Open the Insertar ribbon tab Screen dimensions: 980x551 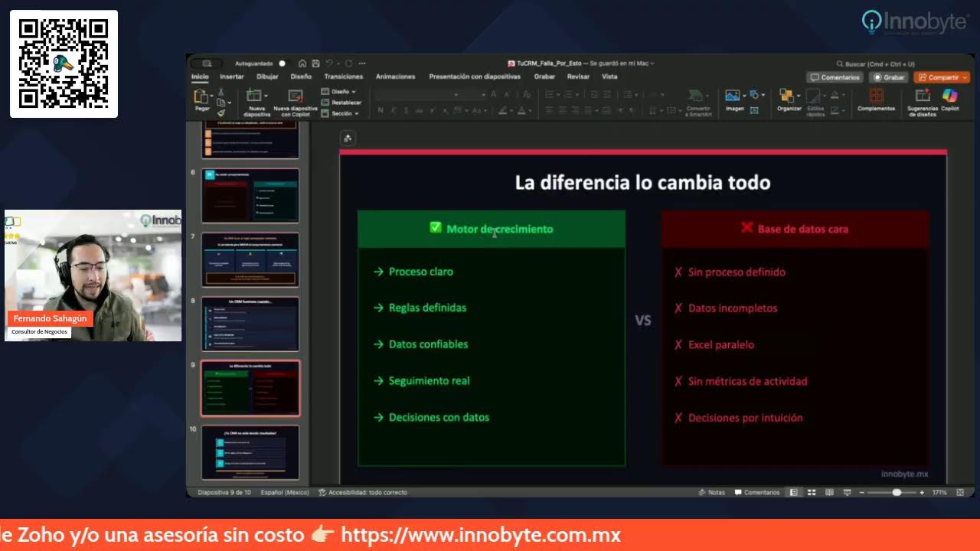click(232, 77)
